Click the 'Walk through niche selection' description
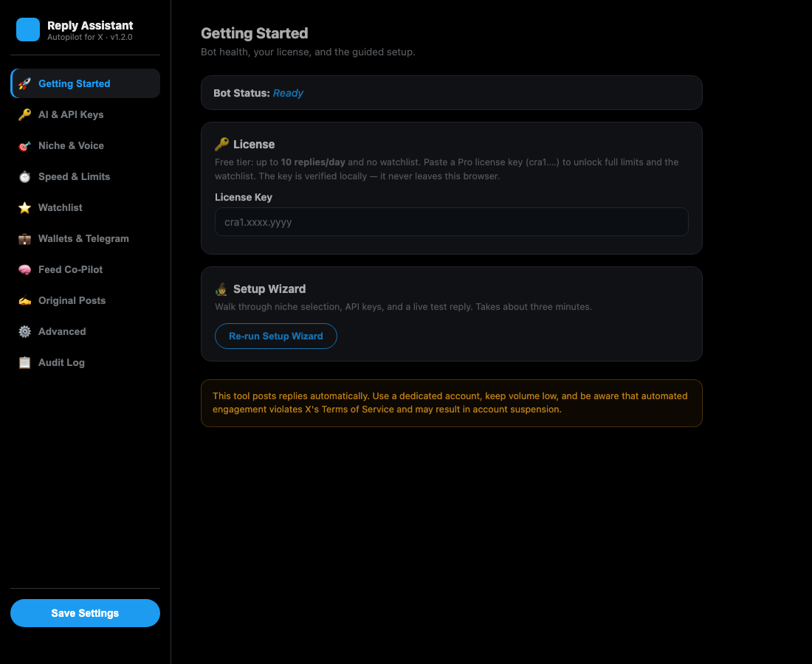Viewport: 812px width, 664px height. point(403,307)
